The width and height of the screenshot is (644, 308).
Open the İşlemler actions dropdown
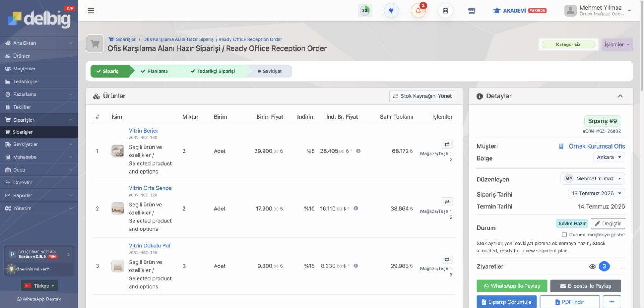[617, 44]
